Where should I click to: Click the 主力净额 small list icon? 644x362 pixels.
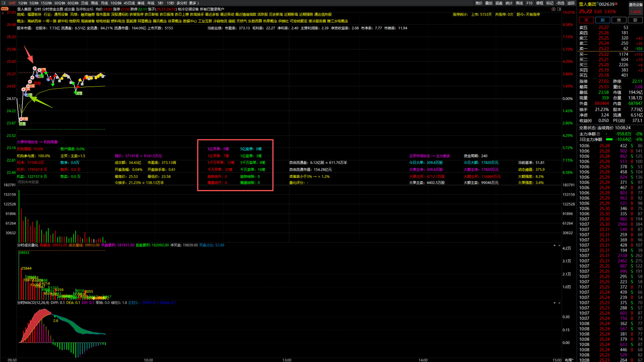coord(598,134)
